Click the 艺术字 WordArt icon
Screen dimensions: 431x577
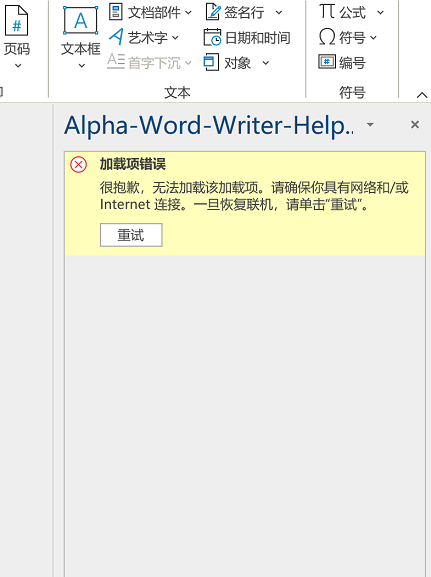pos(116,37)
